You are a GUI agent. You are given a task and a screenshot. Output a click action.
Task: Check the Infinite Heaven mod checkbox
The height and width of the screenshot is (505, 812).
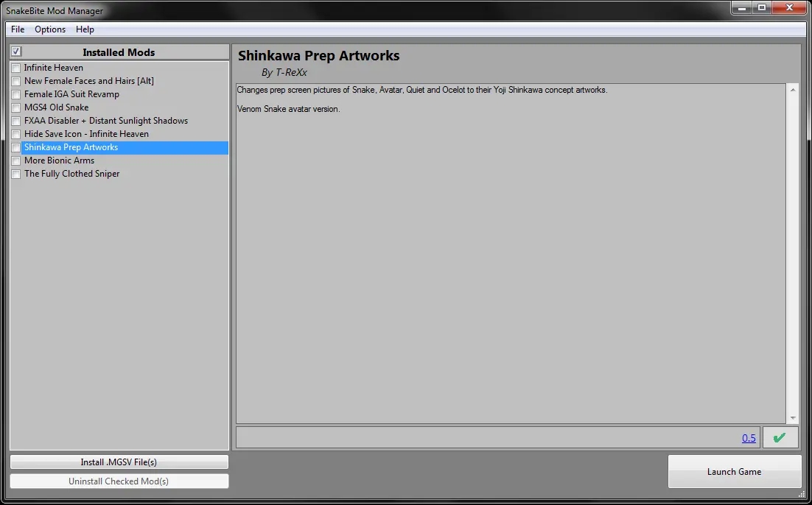[16, 68]
